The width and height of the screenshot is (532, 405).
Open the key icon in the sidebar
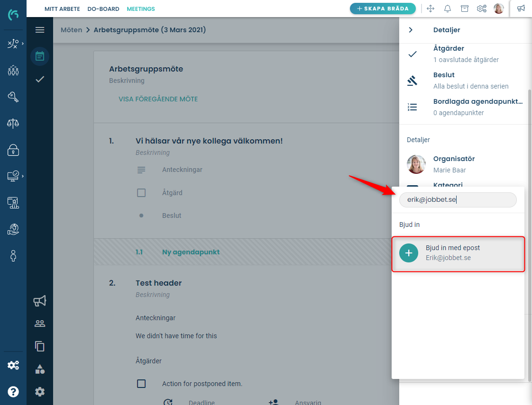coord(13,97)
